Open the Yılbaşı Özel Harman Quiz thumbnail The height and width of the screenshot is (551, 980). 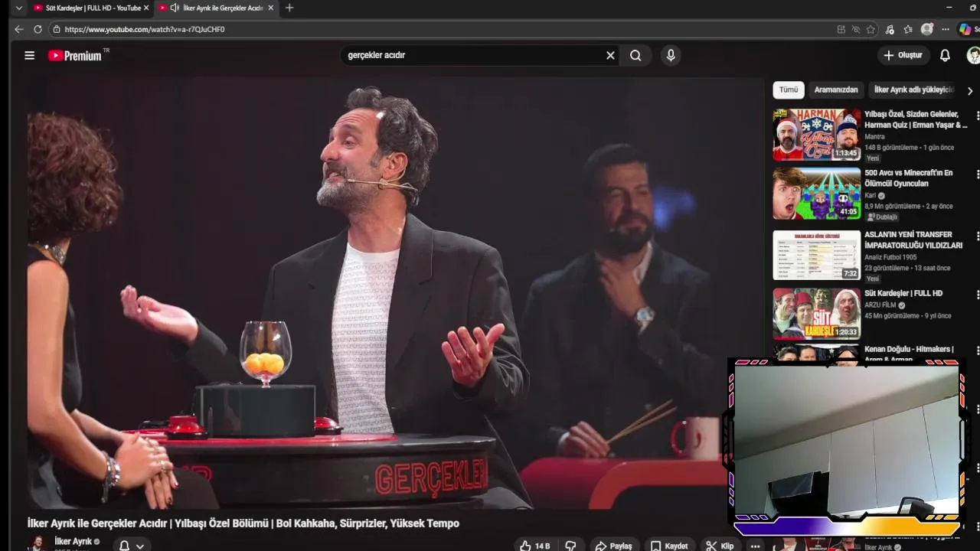click(816, 135)
